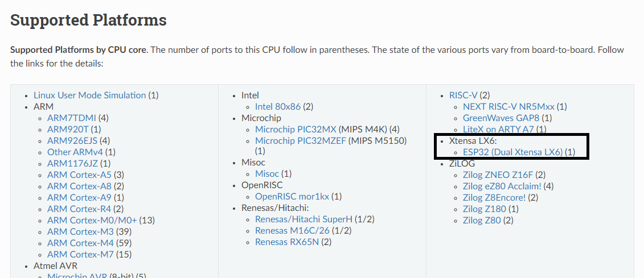
Task: Open the Renesas/Hitachi SuperH link
Action: pos(303,219)
